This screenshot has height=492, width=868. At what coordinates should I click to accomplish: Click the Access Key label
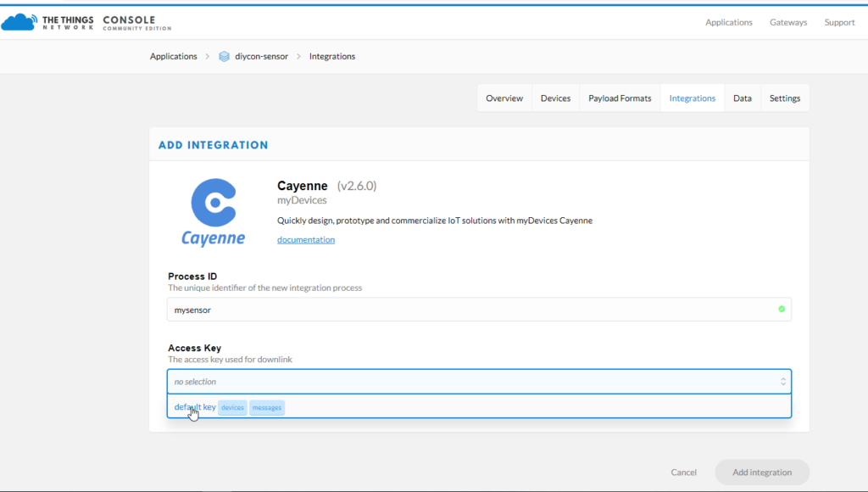pos(194,348)
